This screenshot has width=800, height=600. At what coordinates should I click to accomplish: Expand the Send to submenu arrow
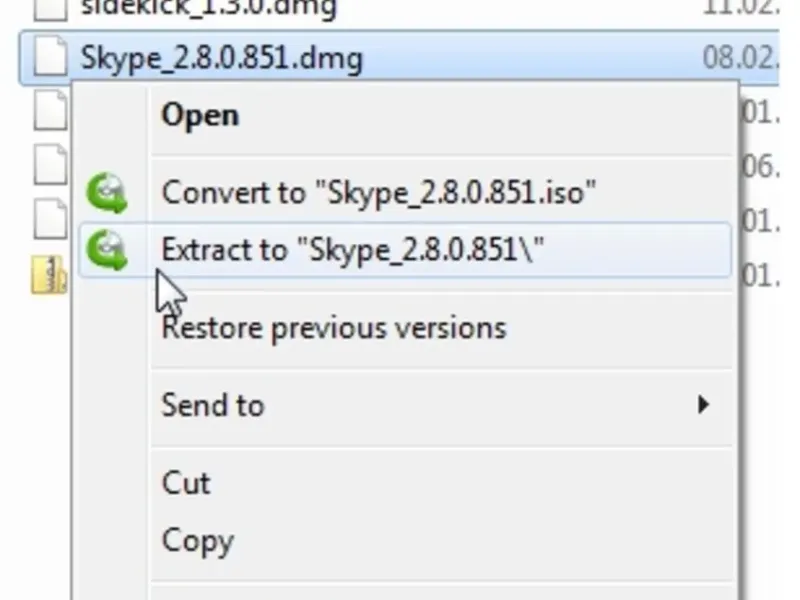704,405
